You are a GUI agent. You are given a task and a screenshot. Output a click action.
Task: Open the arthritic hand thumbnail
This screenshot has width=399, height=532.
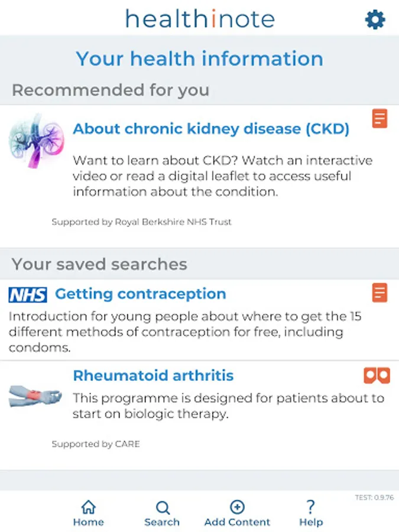point(35,395)
